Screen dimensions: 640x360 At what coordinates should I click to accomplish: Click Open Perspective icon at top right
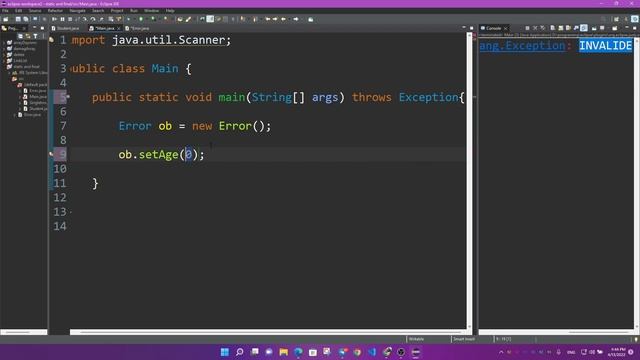click(x=616, y=19)
